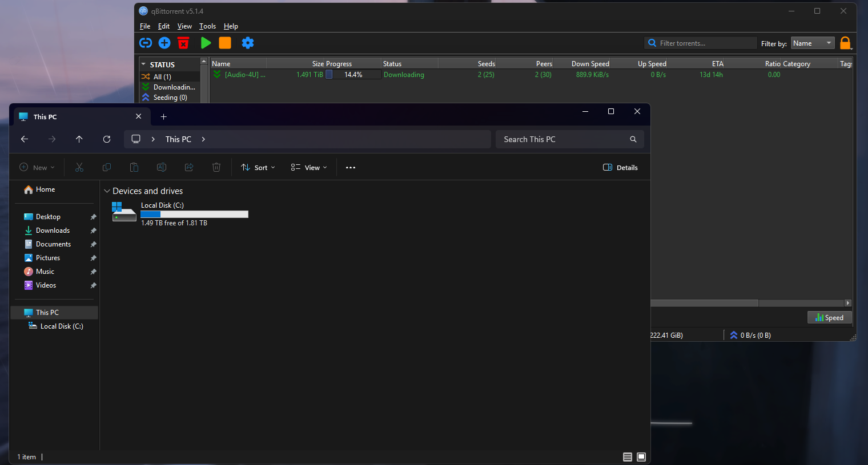Open qBittorrent settings with the gear icon

click(247, 43)
